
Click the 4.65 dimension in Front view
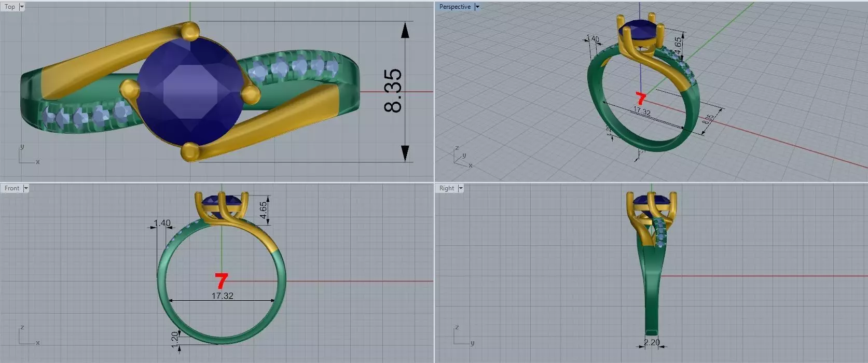pyautogui.click(x=263, y=210)
